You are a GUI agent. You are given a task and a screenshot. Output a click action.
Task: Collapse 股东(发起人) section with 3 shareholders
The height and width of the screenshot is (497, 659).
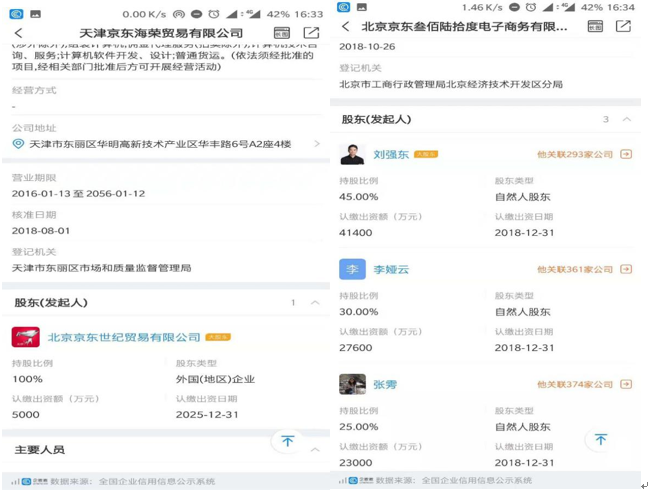coord(627,119)
